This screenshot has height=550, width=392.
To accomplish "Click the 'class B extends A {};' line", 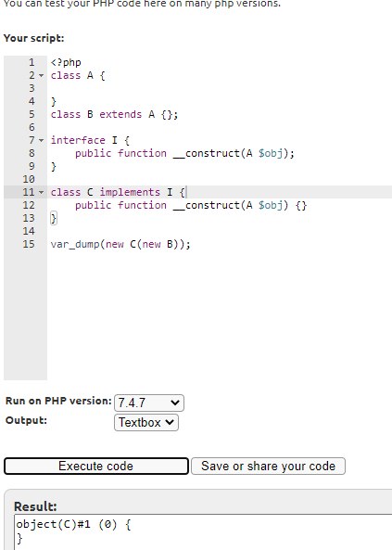I will [x=114, y=114].
